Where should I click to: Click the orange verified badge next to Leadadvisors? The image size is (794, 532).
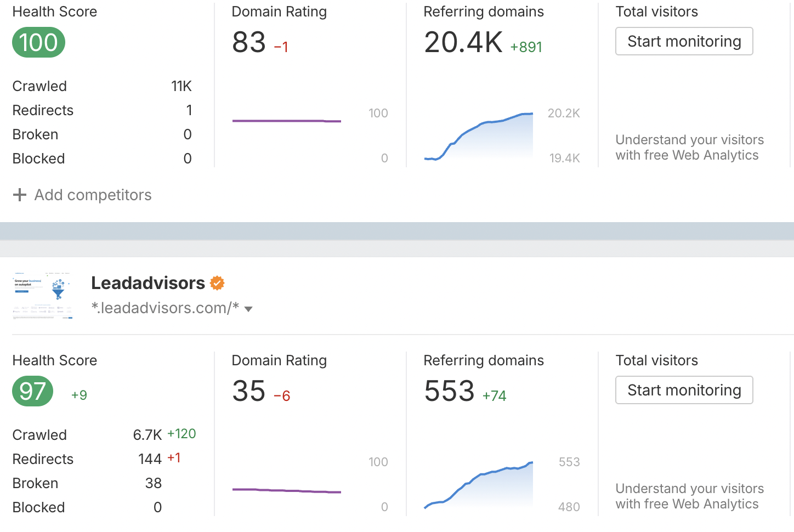(218, 283)
